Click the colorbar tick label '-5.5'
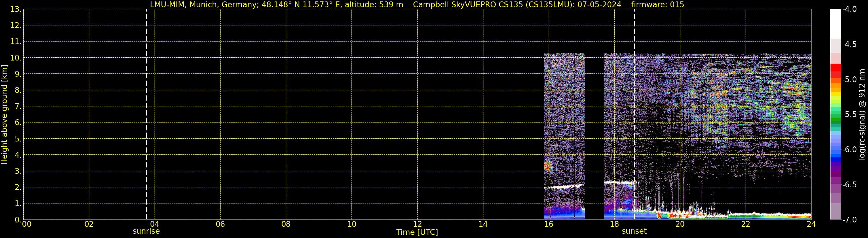The image size is (868, 238). (850, 115)
